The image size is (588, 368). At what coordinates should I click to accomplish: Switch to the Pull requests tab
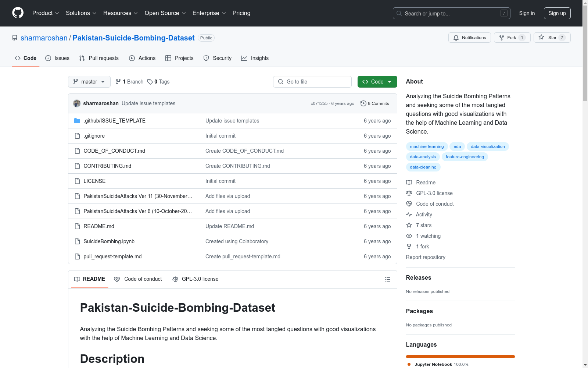click(99, 58)
